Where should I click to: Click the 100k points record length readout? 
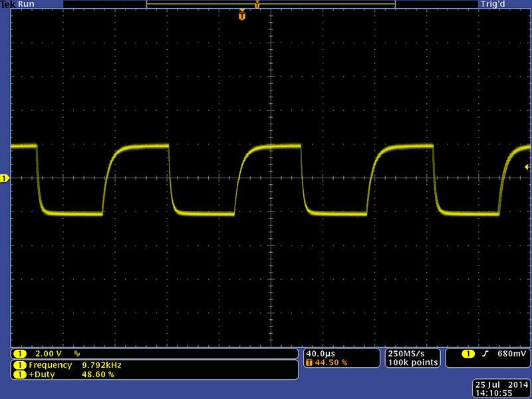[x=413, y=362]
